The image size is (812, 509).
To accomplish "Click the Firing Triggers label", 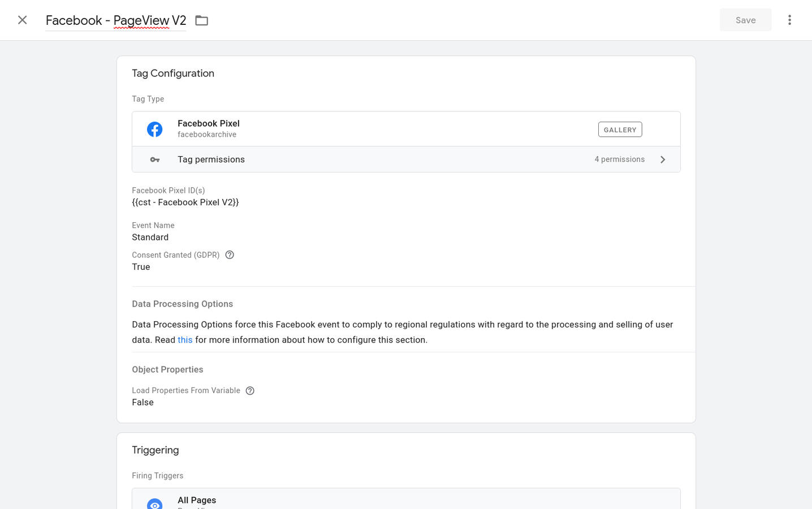I will pyautogui.click(x=158, y=476).
